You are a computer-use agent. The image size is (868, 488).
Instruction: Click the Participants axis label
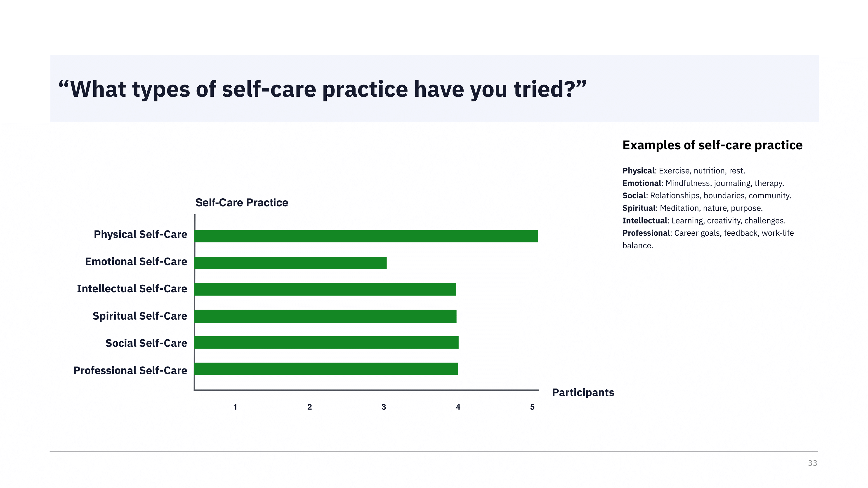tap(583, 393)
